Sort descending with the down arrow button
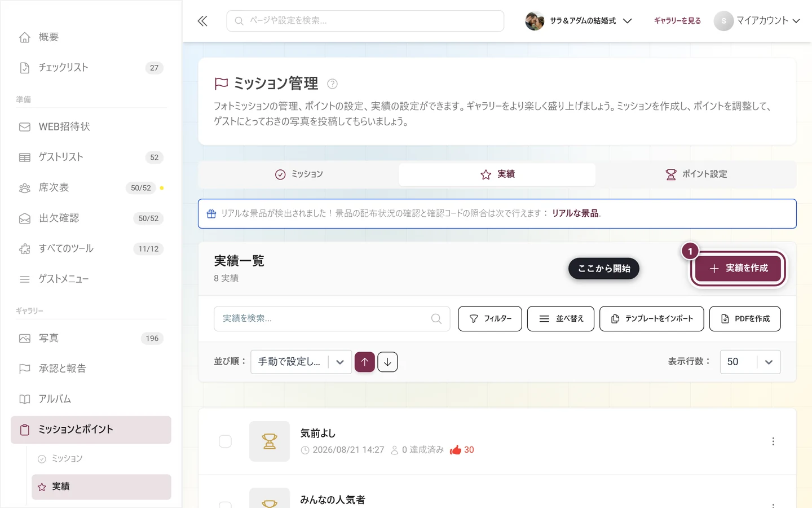 click(x=387, y=362)
